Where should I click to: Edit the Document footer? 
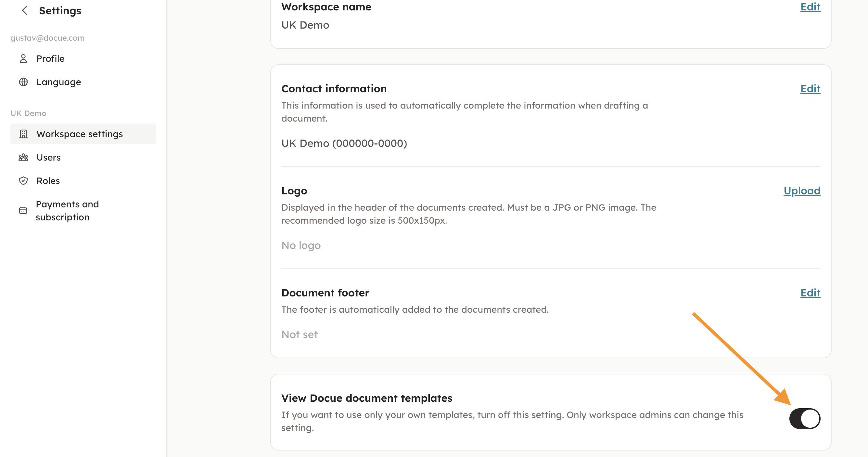(810, 293)
